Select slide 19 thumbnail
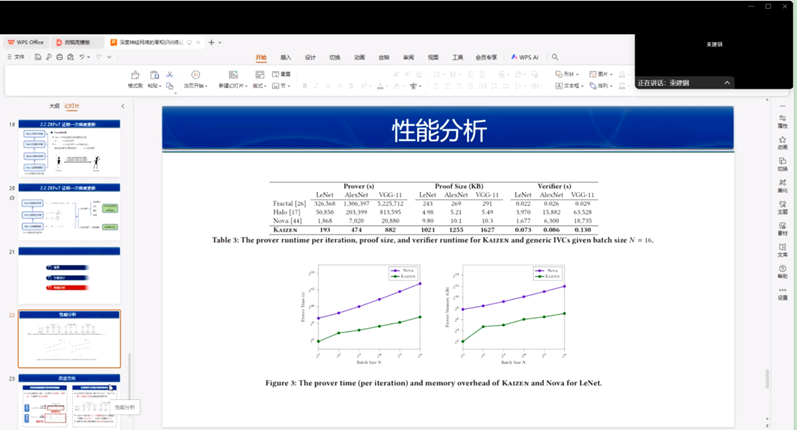This screenshot has height=430, width=797. tap(69, 146)
